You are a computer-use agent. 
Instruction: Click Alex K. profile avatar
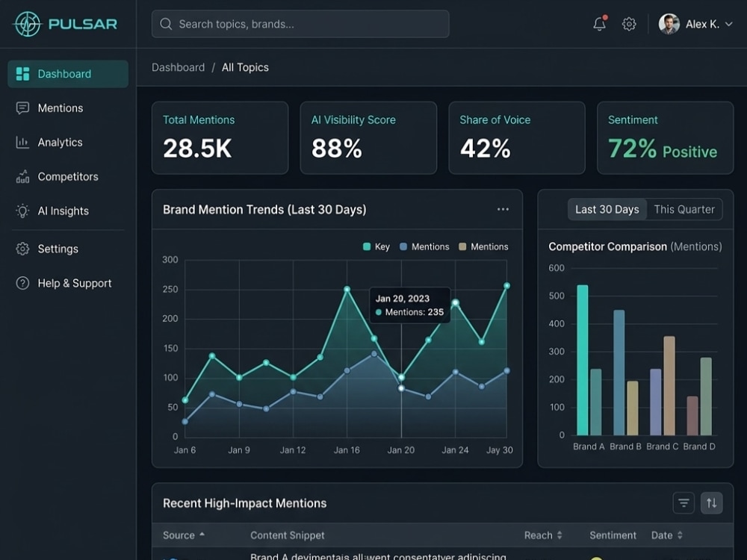669,24
